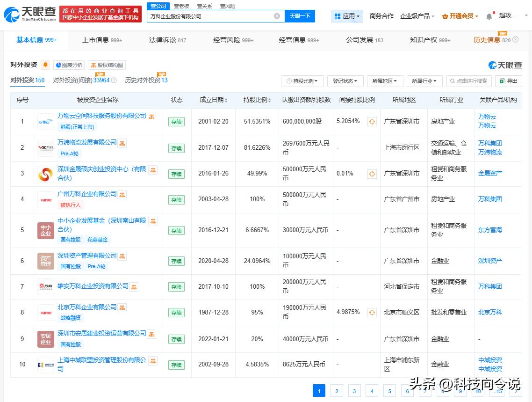Open 商务合作 link

(381, 16)
